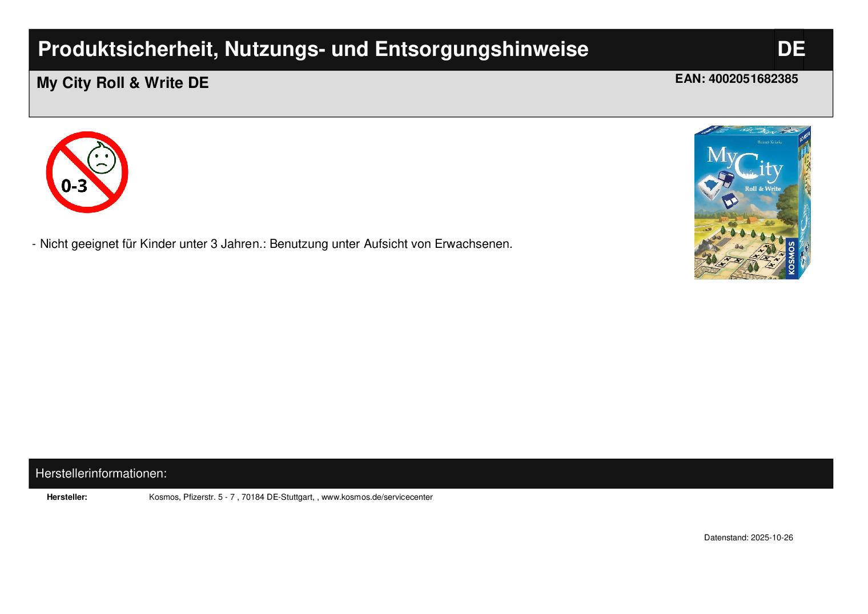Click the "Herstellerinformationen:" section header

coord(101,473)
